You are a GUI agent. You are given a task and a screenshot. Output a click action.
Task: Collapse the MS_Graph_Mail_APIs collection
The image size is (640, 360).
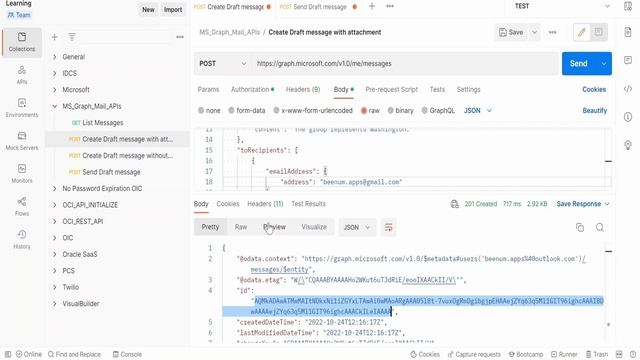pos(54,106)
